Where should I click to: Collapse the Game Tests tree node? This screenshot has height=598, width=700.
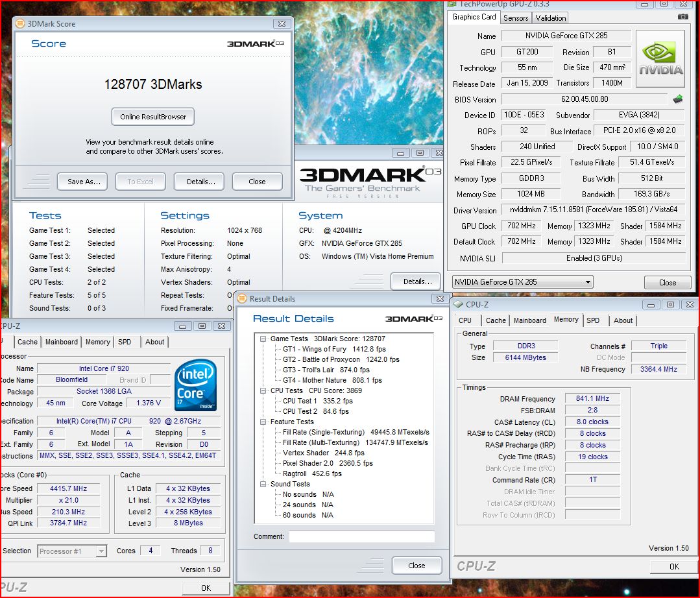pos(263,339)
